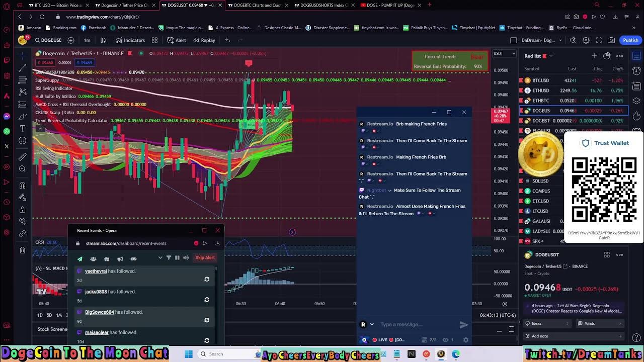Toggle the layout checkbox beside DaDream name
Viewport: 644px width, 362px height.
(x=513, y=40)
